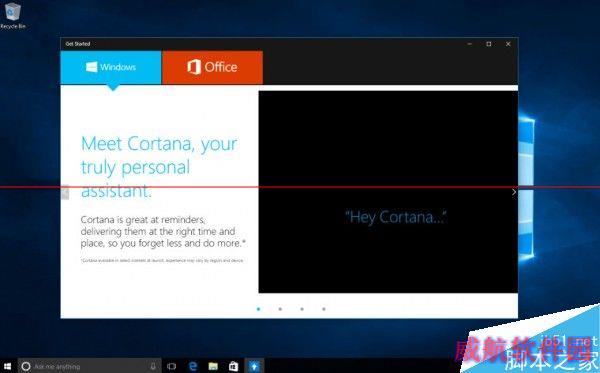Click the Get Started taskbar icon
600x373 pixels.
(254, 366)
